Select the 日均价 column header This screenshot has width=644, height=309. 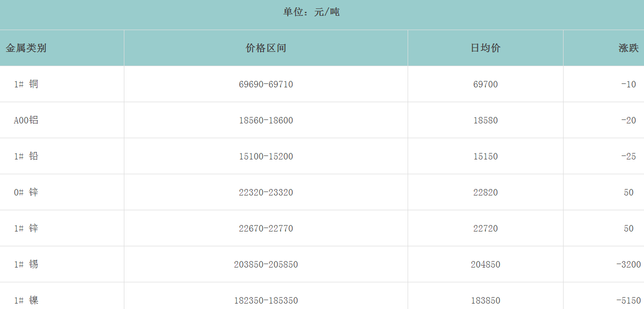(485, 48)
